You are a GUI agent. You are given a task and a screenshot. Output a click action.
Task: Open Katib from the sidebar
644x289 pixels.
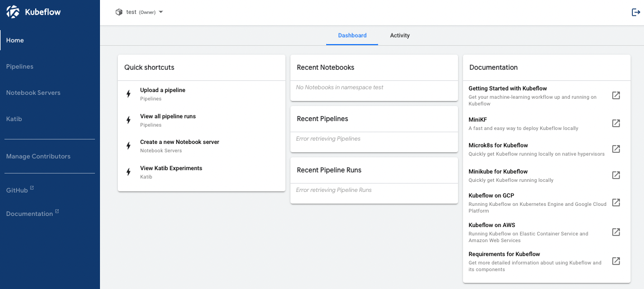[x=14, y=119]
